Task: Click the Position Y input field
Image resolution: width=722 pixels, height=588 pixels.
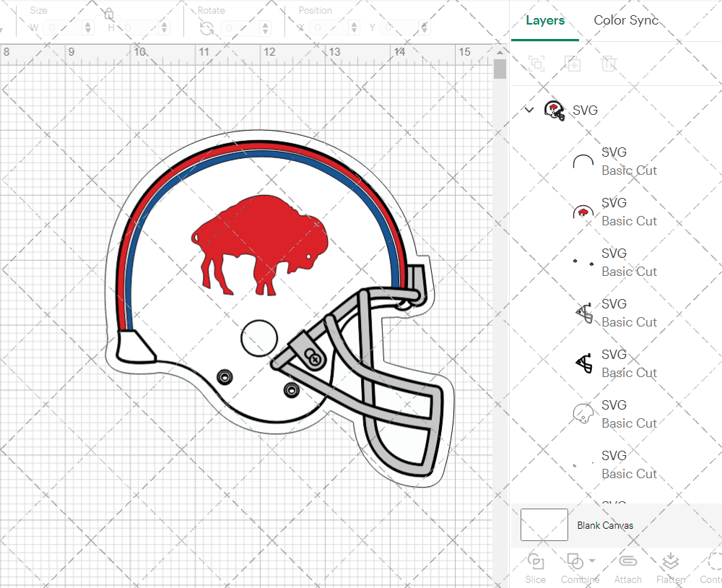Action: tap(400, 27)
